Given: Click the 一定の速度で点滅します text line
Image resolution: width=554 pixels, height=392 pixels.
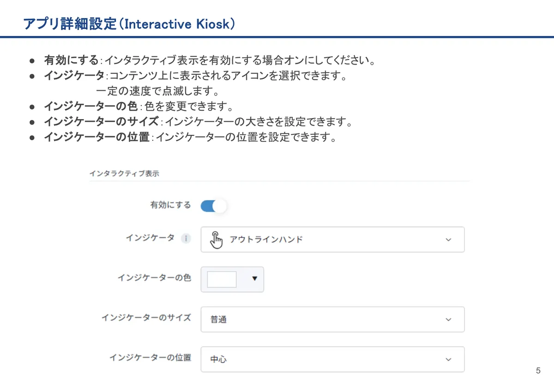Looking at the screenshot, I should 157,90.
